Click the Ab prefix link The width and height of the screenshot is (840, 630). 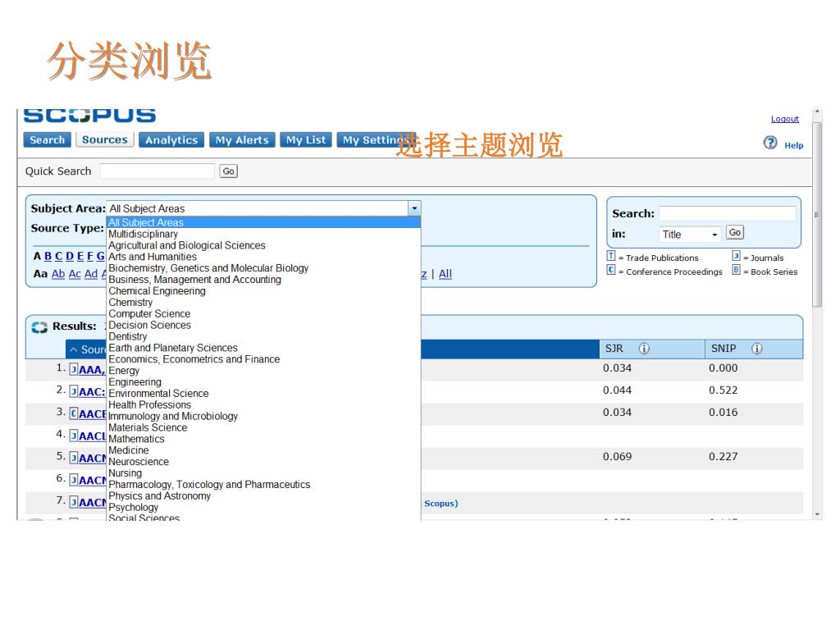pos(58,274)
